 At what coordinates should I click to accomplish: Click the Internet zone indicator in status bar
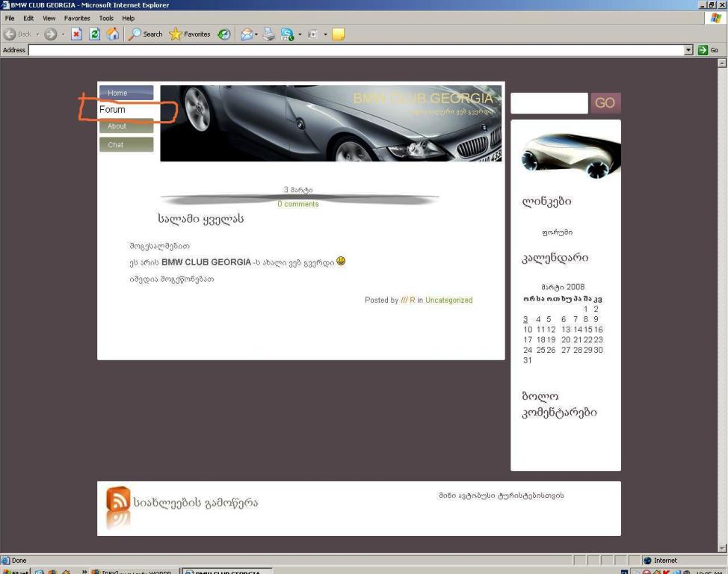click(x=661, y=561)
